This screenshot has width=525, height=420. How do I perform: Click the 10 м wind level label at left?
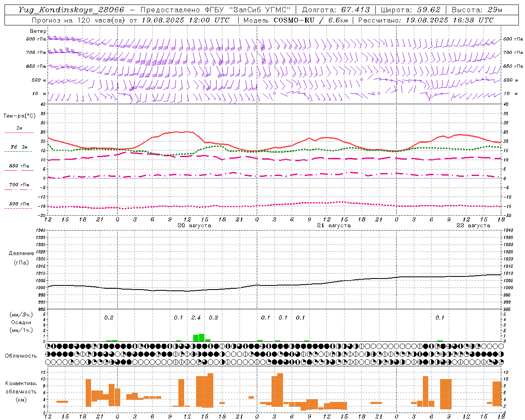[x=39, y=94]
